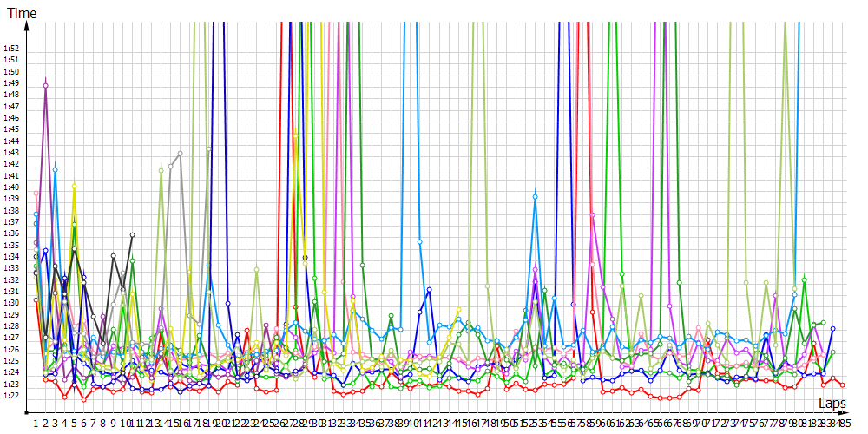Select the light blue peak at lap 53

tap(535, 197)
